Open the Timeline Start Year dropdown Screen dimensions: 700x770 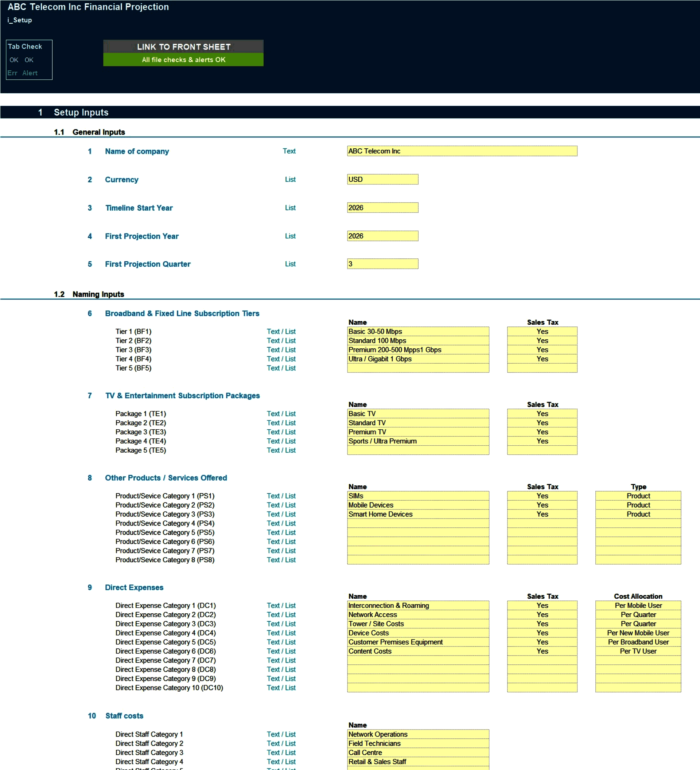[382, 207]
